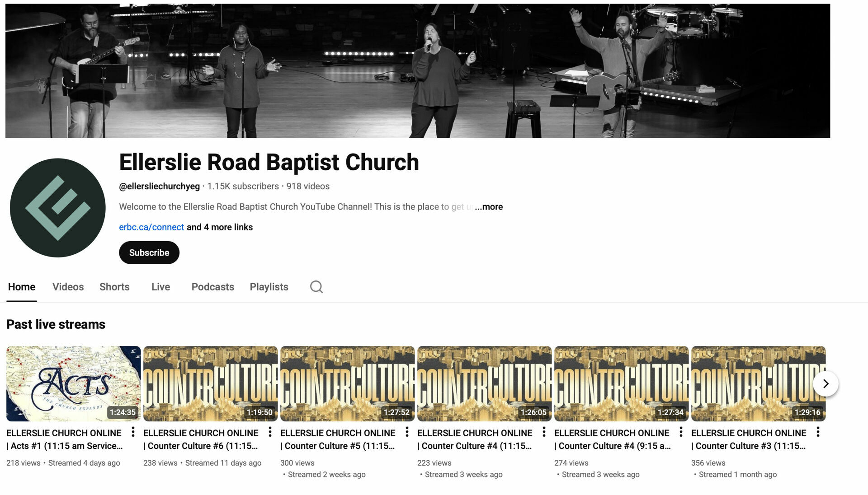Click 'Streamed 1 month ago' text

(738, 475)
